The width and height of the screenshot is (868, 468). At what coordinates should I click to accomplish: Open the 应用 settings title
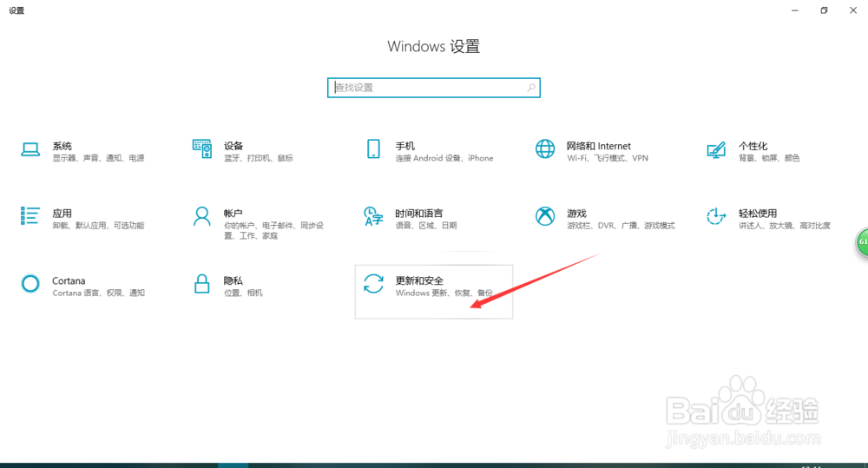pos(62,214)
